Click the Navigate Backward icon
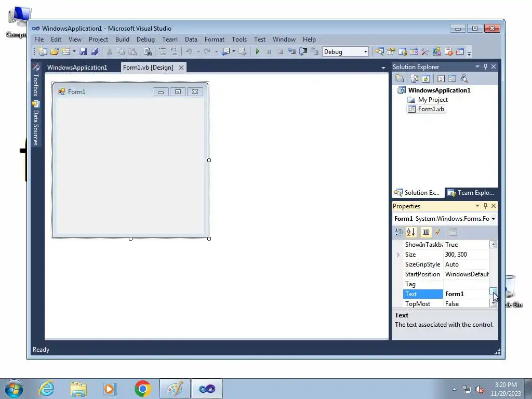532x399 pixels. [x=225, y=51]
